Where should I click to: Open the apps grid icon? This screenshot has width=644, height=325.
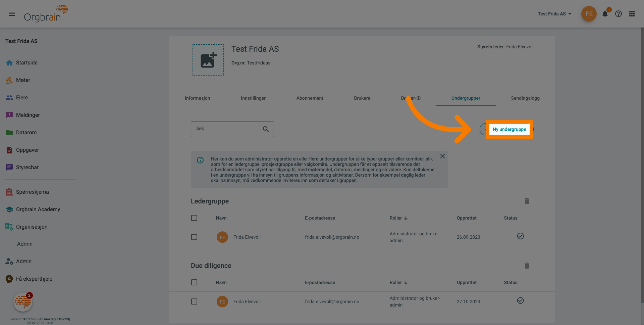[632, 14]
